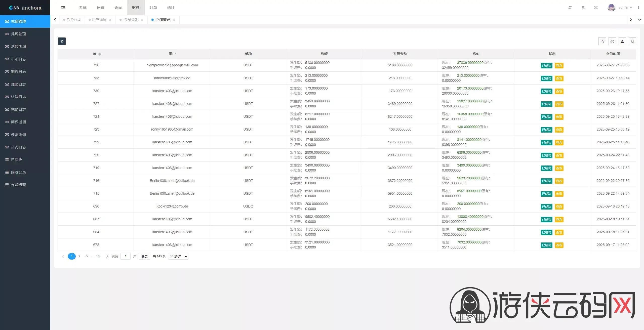Click the export table icon
This screenshot has width=644, height=330.
tap(622, 42)
